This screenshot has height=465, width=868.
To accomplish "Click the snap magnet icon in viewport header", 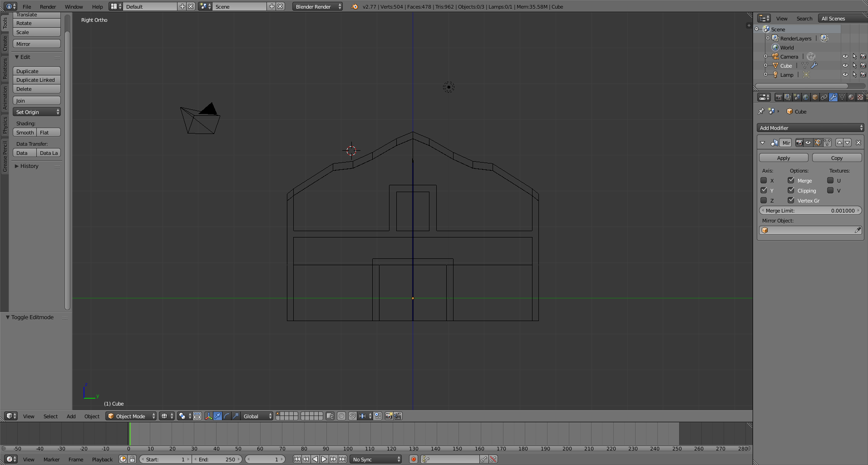I will click(353, 416).
